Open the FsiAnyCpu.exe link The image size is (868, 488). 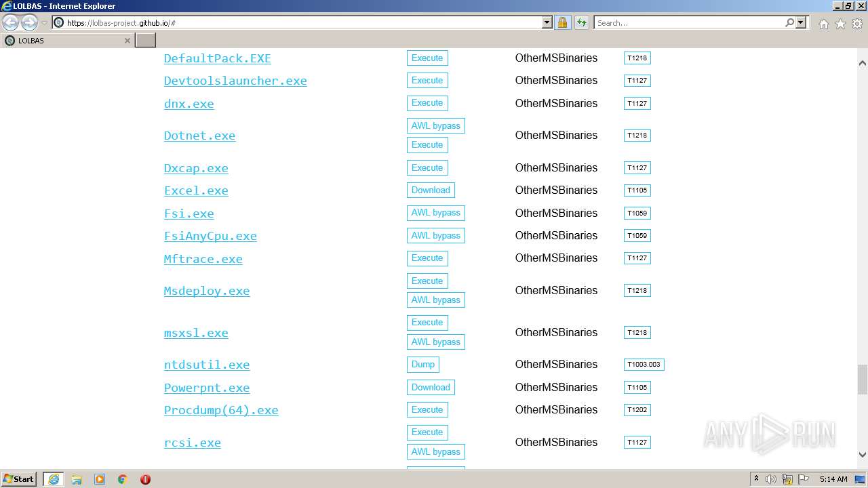coord(210,236)
